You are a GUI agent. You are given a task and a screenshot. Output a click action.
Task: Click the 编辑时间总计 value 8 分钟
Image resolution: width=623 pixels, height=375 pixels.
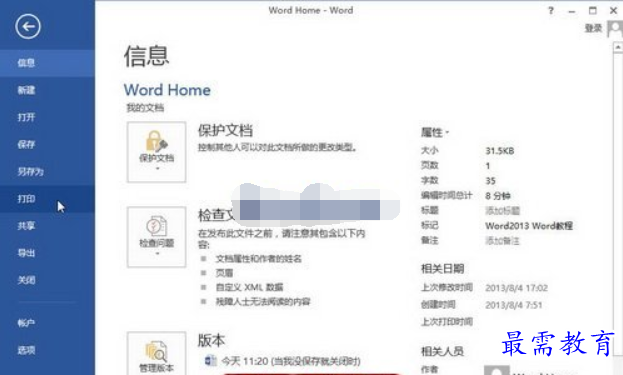click(498, 195)
